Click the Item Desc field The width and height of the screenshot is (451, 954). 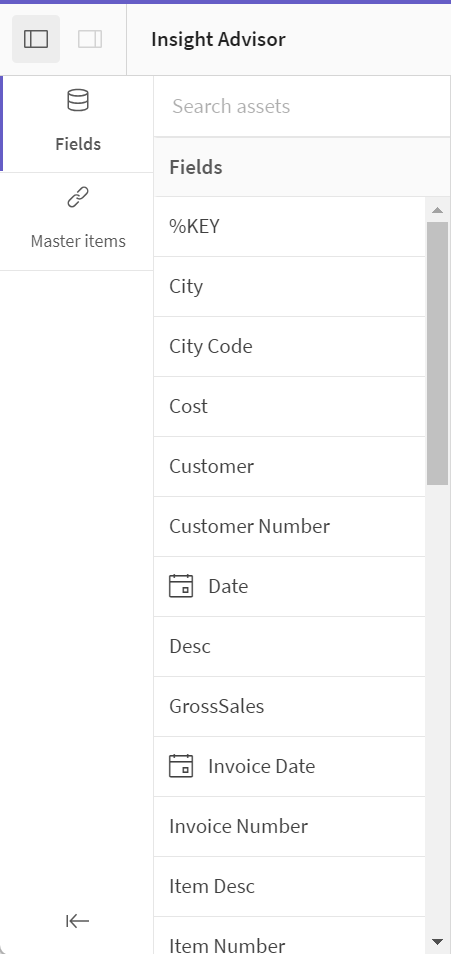click(290, 886)
